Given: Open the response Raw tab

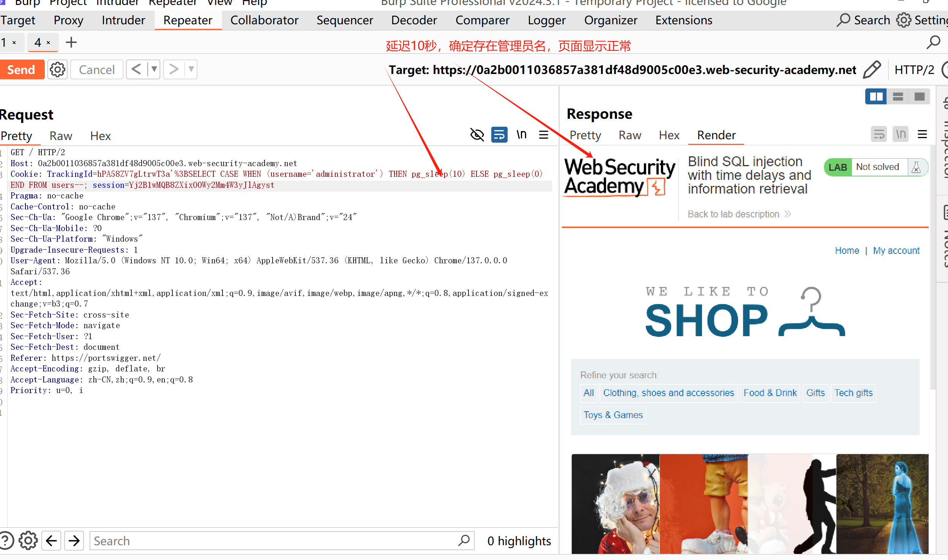Looking at the screenshot, I should click(629, 135).
